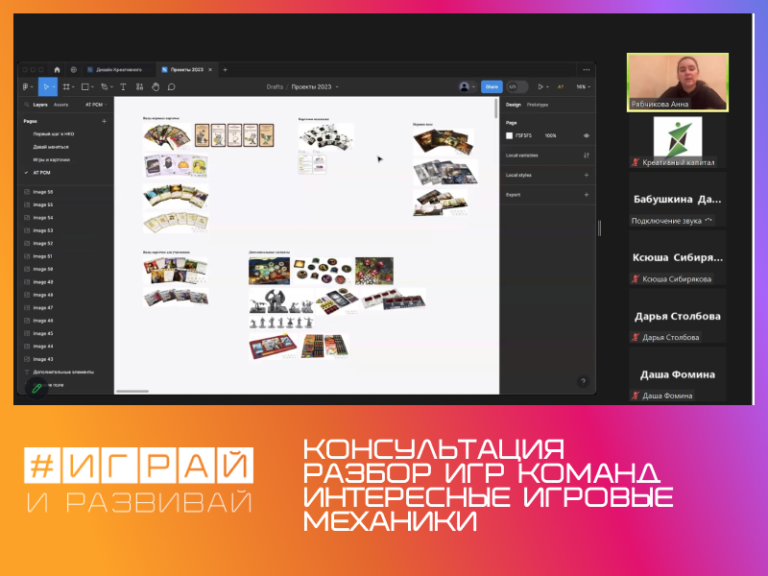Click the user avatar icon
The height and width of the screenshot is (576, 768).
464,87
